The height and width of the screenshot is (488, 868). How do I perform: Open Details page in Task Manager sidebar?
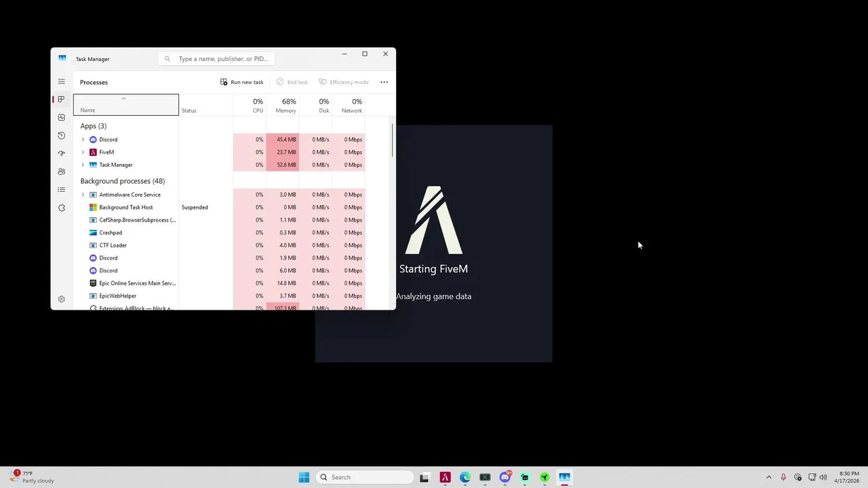click(x=61, y=190)
